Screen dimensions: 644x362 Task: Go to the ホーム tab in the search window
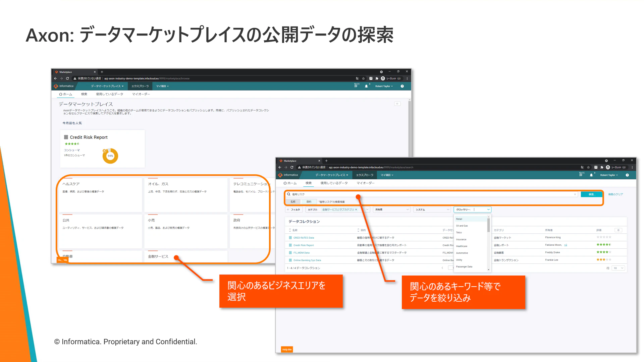point(290,183)
